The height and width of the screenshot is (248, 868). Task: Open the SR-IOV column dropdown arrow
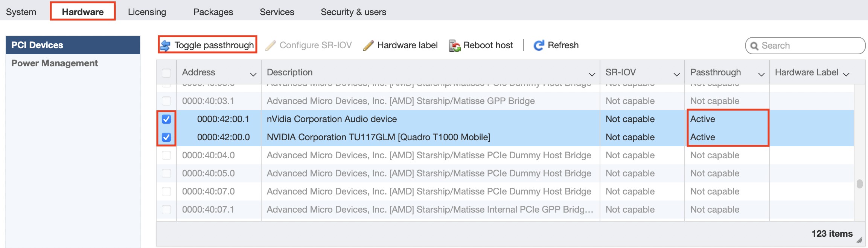pos(677,74)
